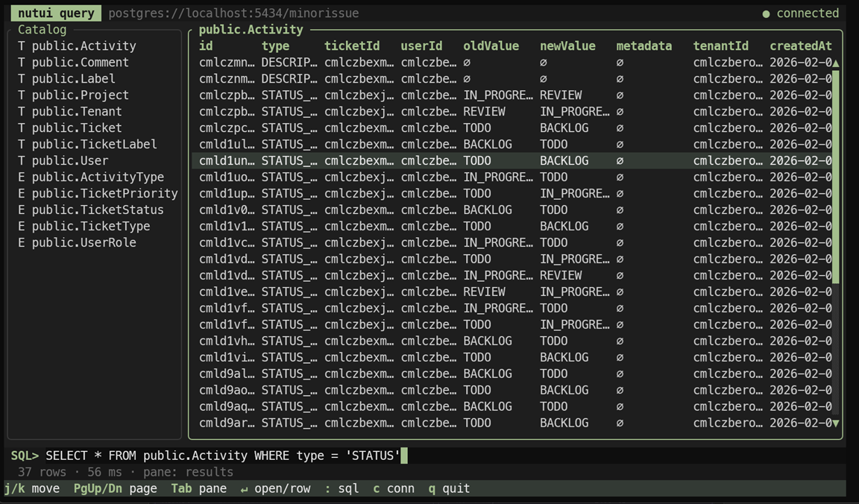859x504 pixels.
Task: Click the public.Activity results pane title
Action: [x=251, y=30]
